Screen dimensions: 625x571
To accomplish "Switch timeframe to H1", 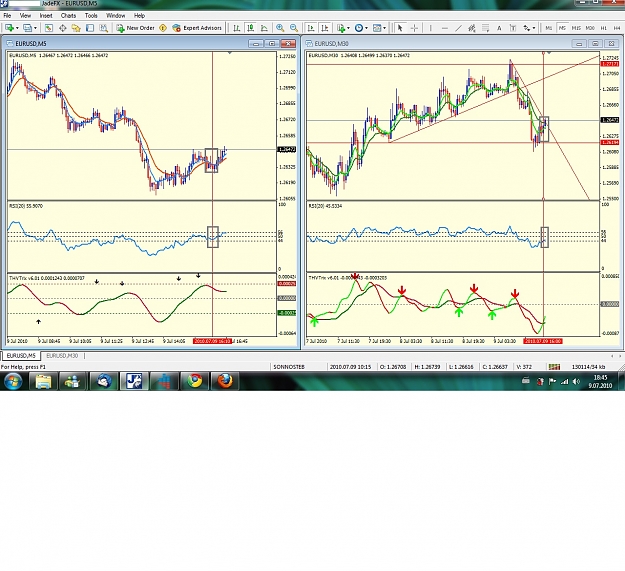I will 603,28.
